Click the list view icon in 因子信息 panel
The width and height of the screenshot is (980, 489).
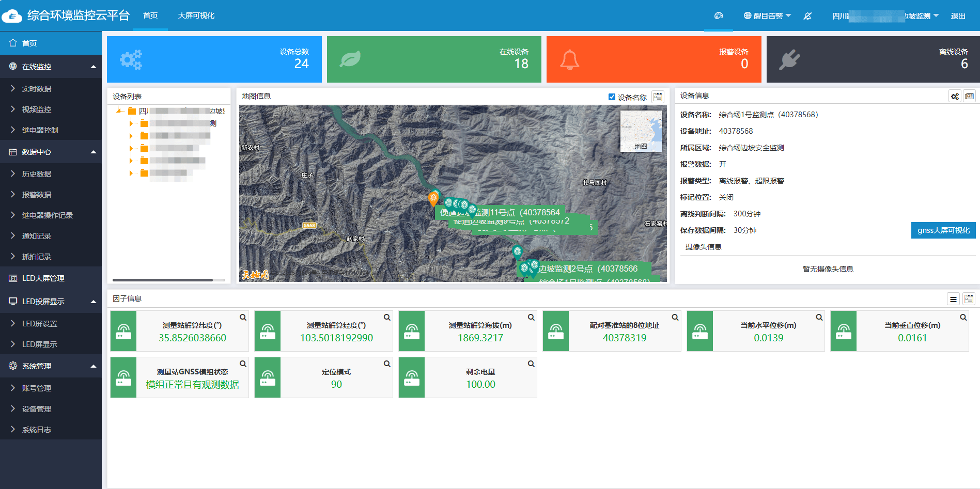953,299
